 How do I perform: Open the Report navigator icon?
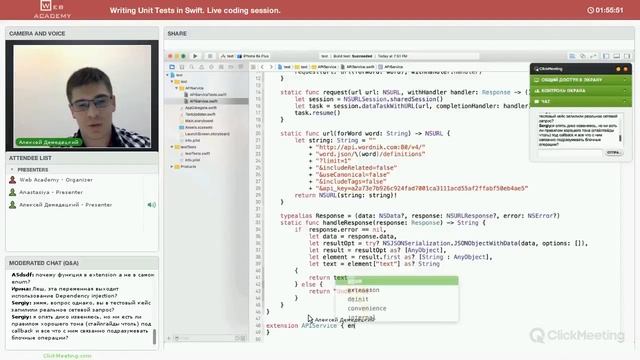coord(240,67)
